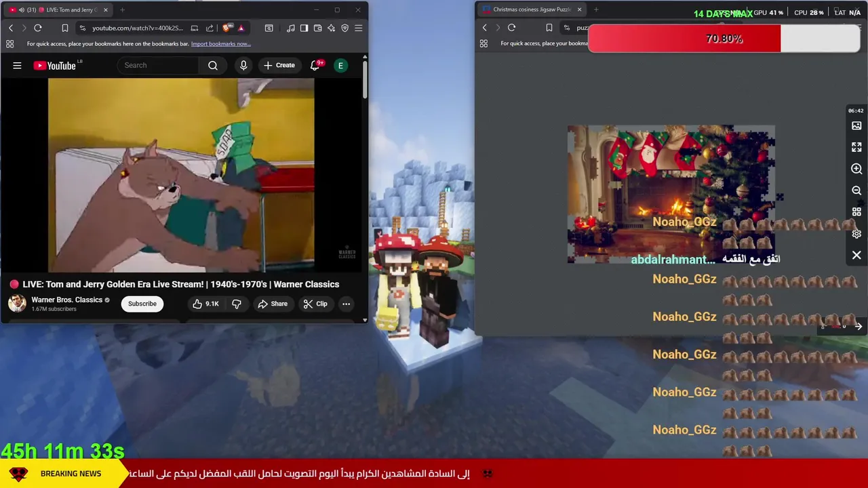This screenshot has width=868, height=488.
Task: Open apps grid in YouTube window bookmarks bar
Action: tap(9, 44)
